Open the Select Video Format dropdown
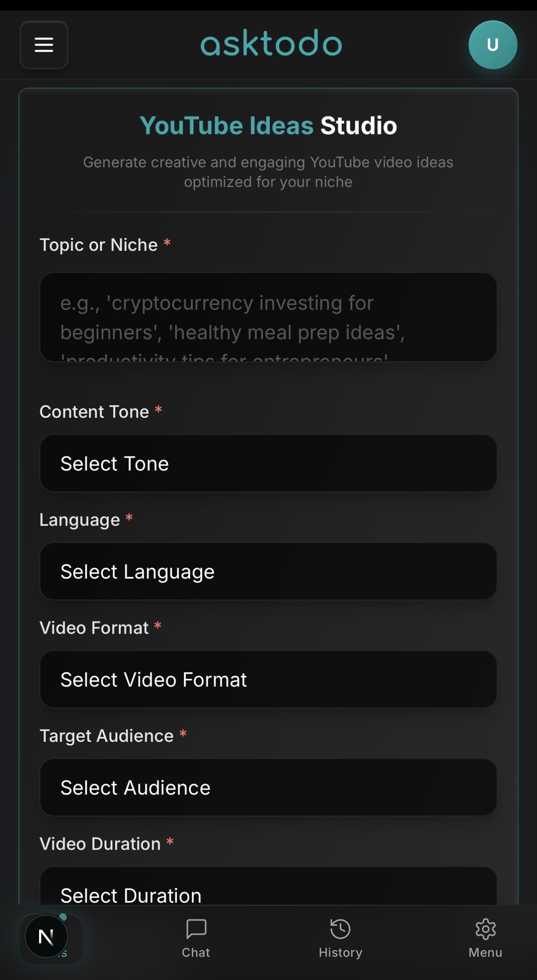 coord(268,680)
